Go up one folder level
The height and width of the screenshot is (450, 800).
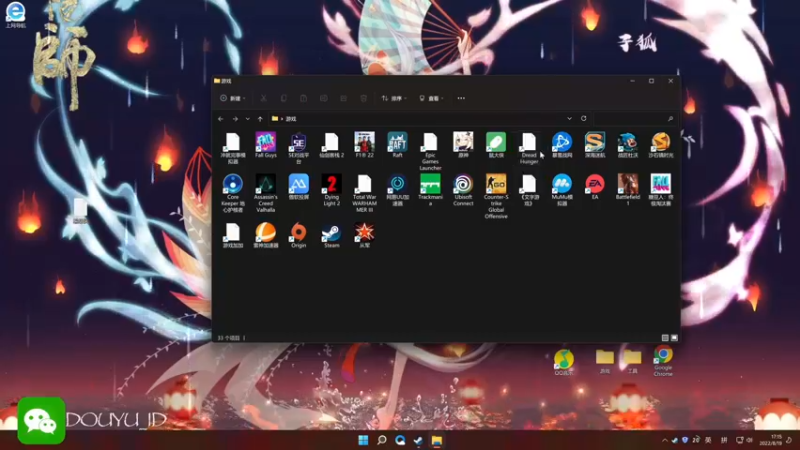pyautogui.click(x=260, y=119)
